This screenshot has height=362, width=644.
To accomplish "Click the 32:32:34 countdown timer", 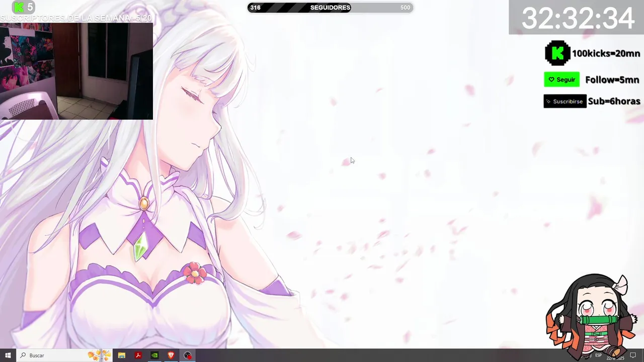I will pos(578,18).
